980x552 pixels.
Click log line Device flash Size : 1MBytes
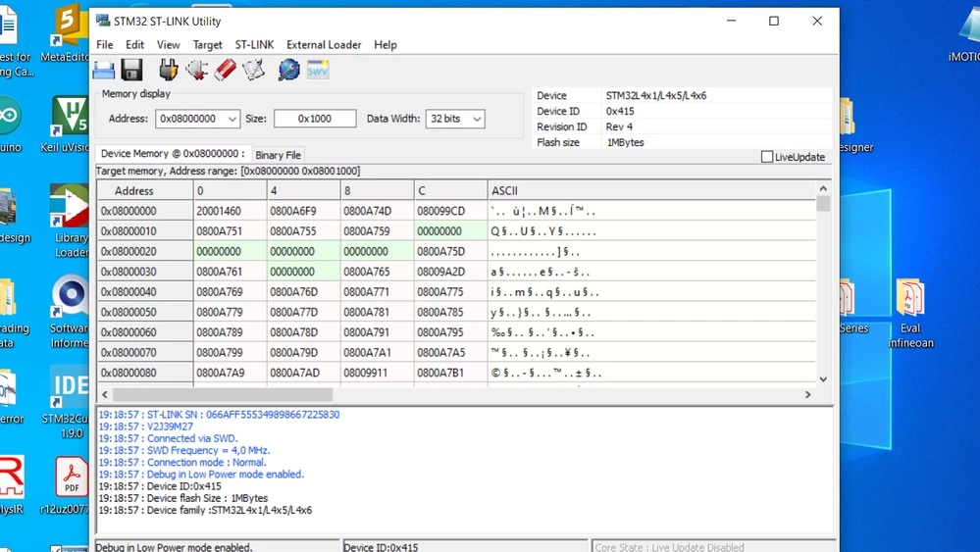[183, 498]
